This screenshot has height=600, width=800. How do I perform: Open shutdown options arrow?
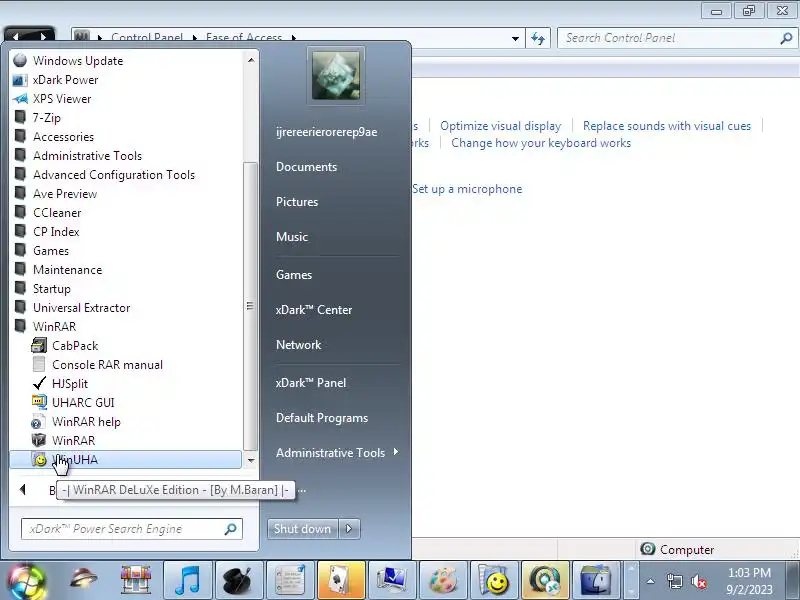[349, 529]
